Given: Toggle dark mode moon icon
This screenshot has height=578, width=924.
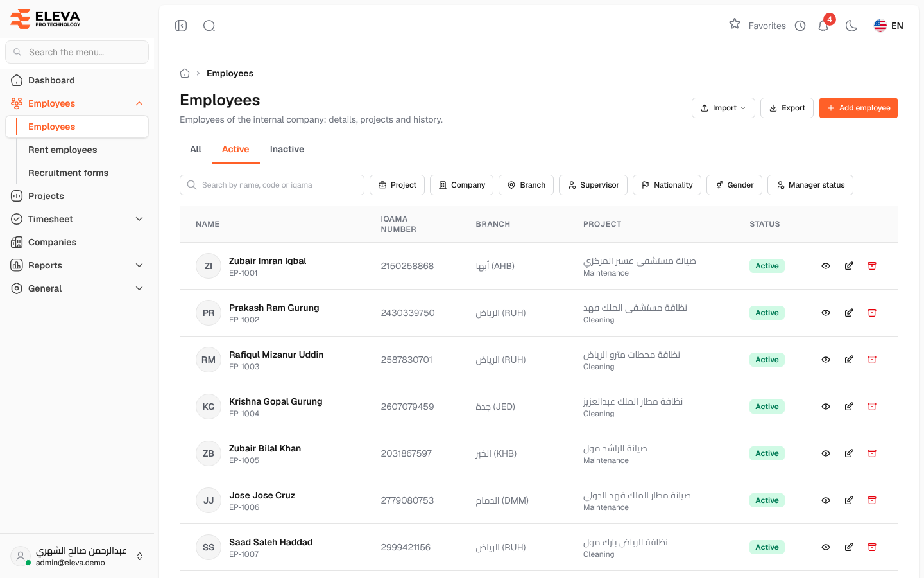Looking at the screenshot, I should tap(851, 26).
